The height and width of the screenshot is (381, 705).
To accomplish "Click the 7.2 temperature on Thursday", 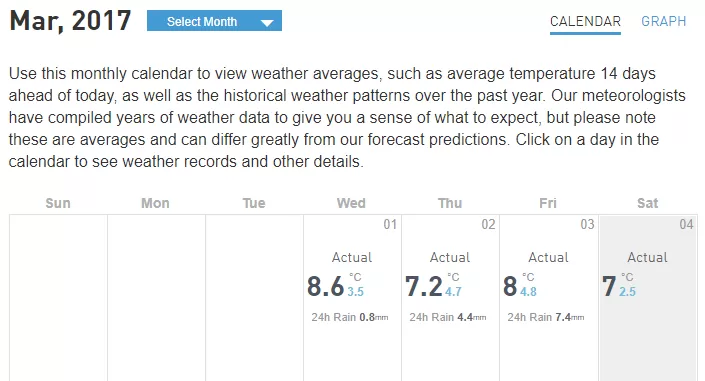I will pos(424,287).
